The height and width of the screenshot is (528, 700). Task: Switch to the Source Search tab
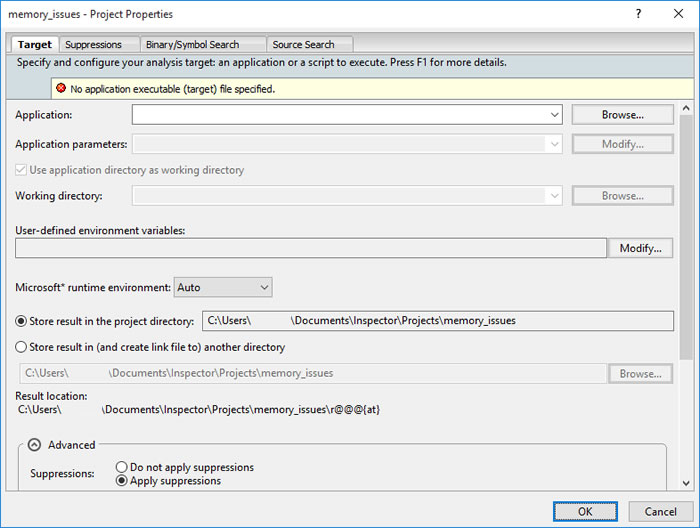coord(303,44)
